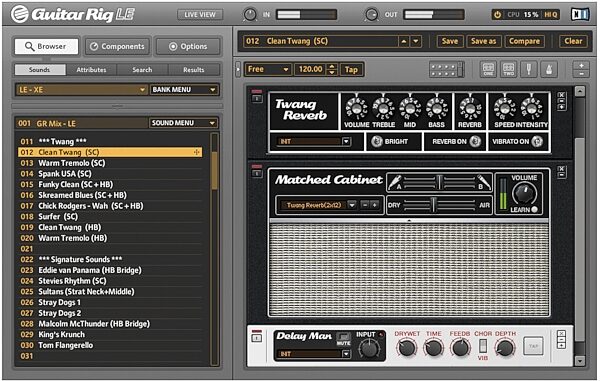Open the BANK MENU dropdown
The height and width of the screenshot is (381, 600).
pyautogui.click(x=184, y=90)
